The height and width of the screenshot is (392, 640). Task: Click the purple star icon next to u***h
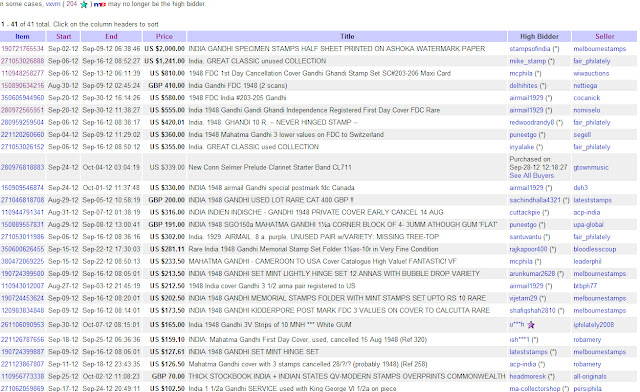[x=531, y=325]
